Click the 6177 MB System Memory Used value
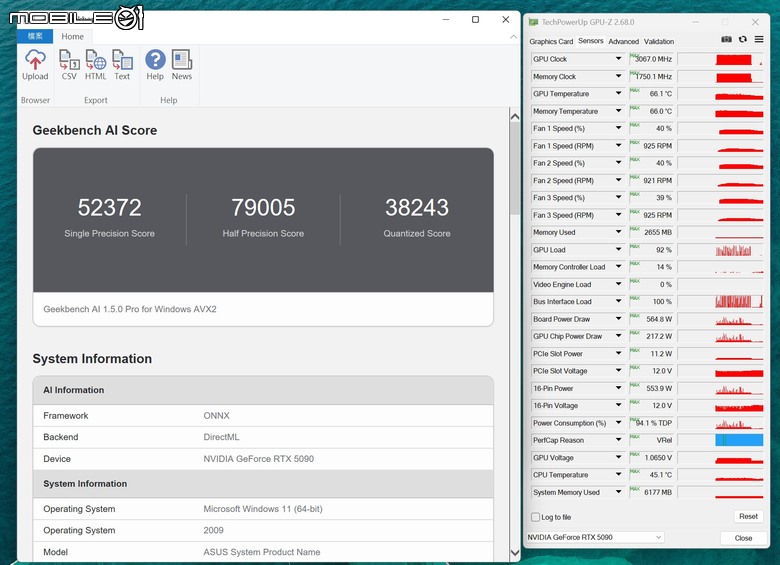 click(x=658, y=492)
